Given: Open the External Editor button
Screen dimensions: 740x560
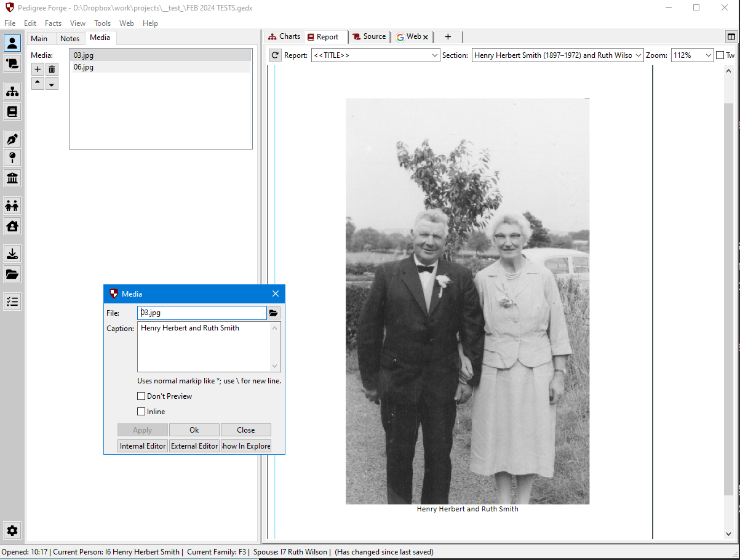Looking at the screenshot, I should pos(194,446).
